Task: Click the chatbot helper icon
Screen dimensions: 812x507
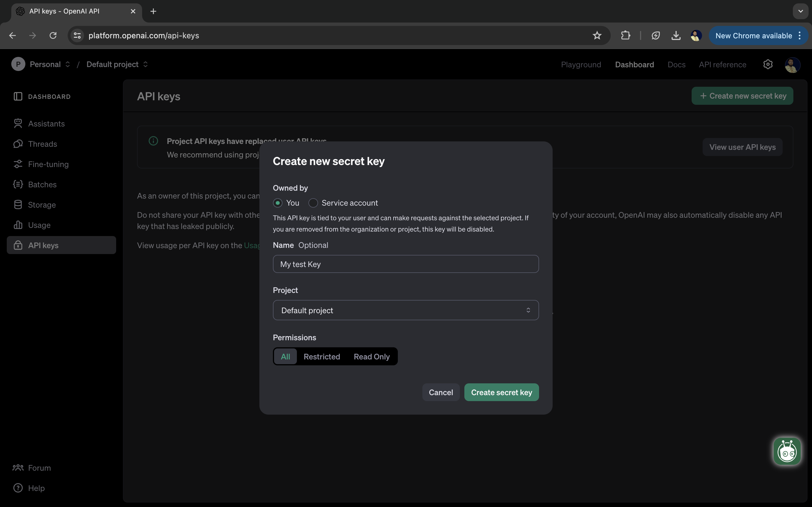Action: click(x=787, y=451)
